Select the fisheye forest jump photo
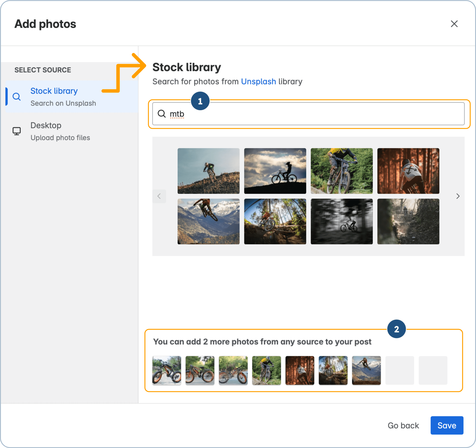This screenshot has width=476, height=448. coord(275,221)
